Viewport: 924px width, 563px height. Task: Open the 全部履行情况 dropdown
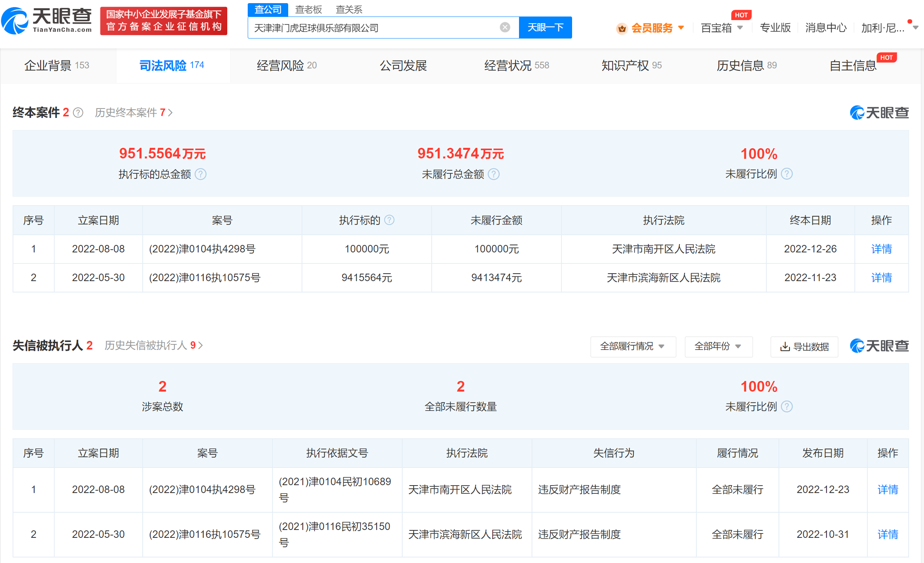633,347
